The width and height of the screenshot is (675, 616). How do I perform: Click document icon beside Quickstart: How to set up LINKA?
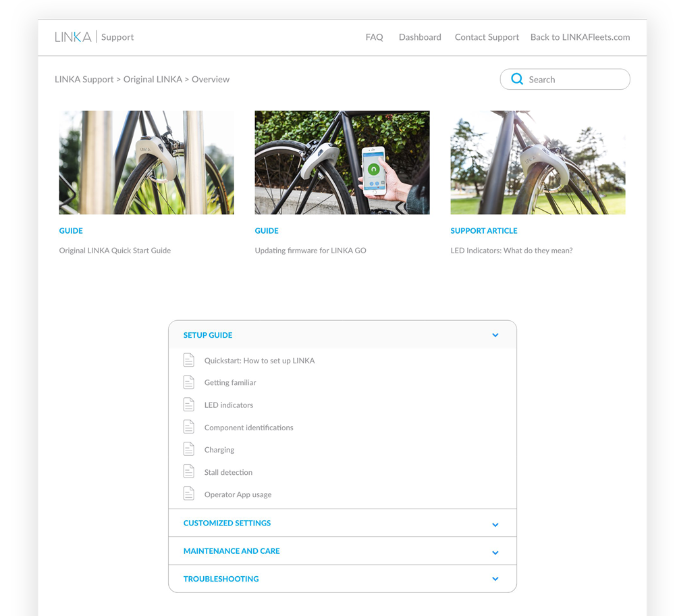tap(188, 360)
